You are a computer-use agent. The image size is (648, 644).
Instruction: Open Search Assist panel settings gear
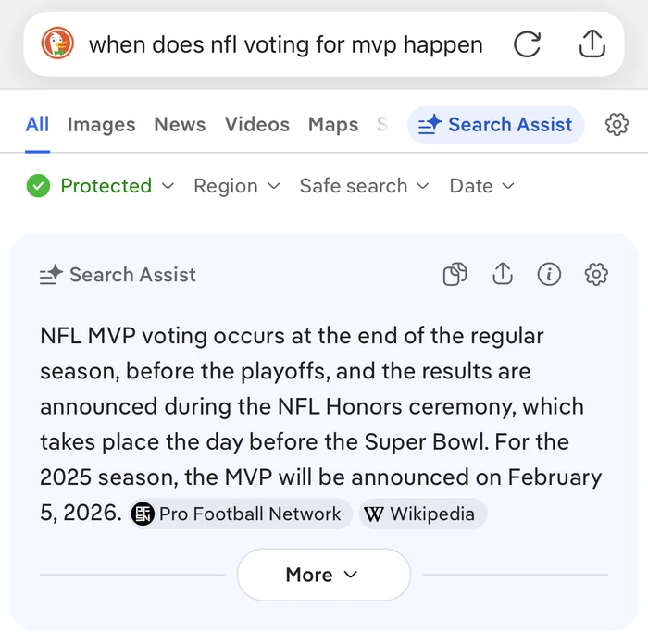[x=596, y=274]
